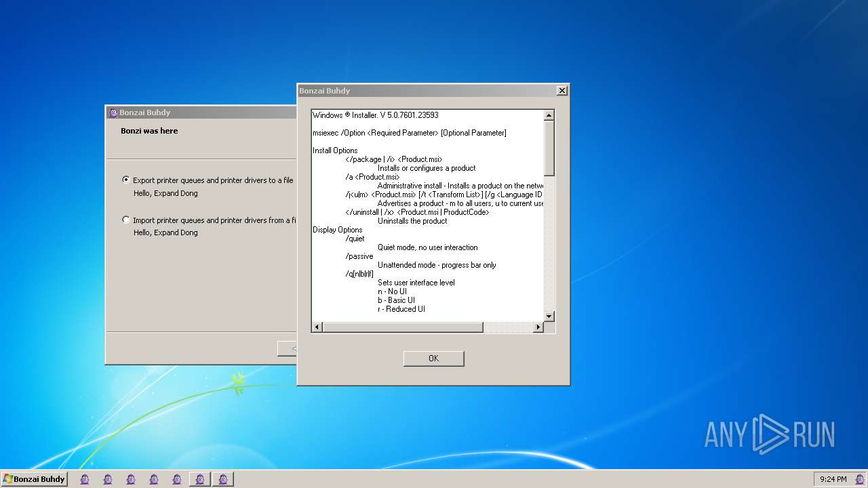Click the rightmost Bonzi gorilla taskbar icon
Screen dimensions: 868x488
(223, 479)
